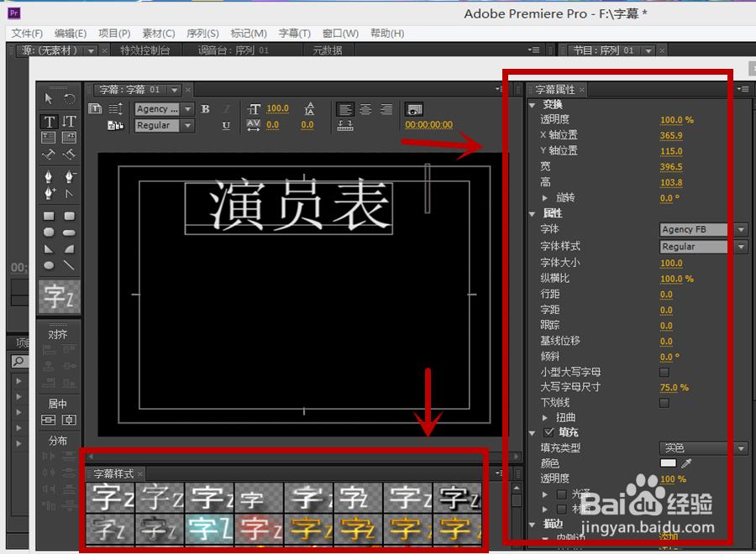Expand the 旋转 row
This screenshot has height=554, width=756.
pos(545,198)
